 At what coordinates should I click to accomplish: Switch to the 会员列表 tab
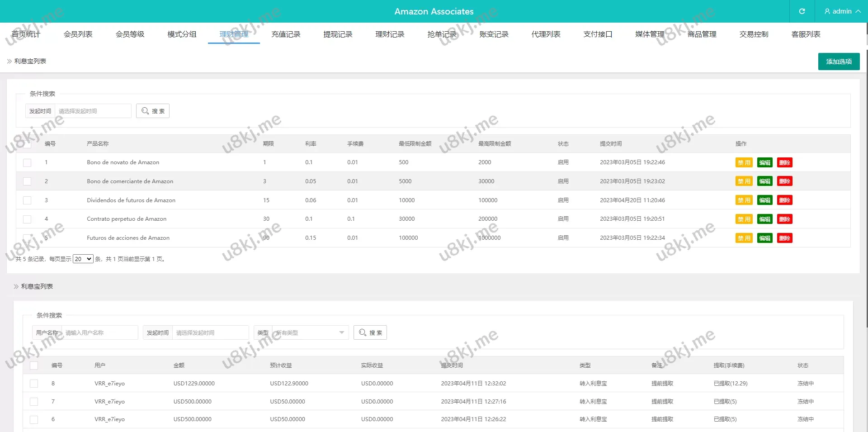[78, 34]
